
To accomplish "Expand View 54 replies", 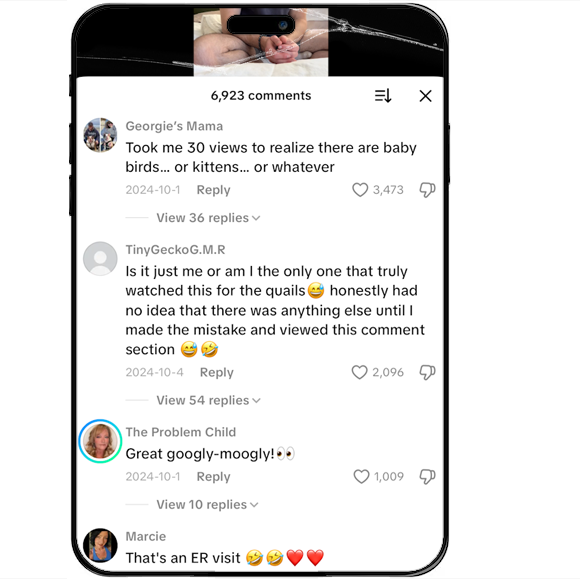I will [x=208, y=400].
